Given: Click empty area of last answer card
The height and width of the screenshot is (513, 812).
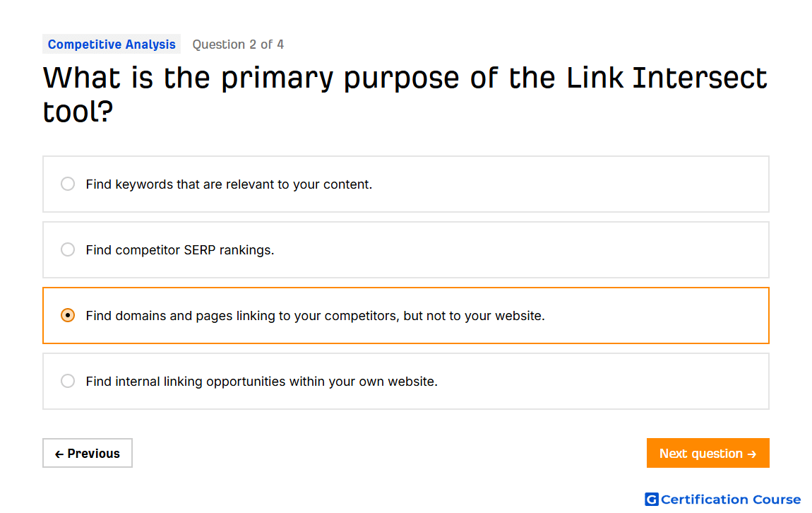Looking at the screenshot, I should click(x=601, y=382).
